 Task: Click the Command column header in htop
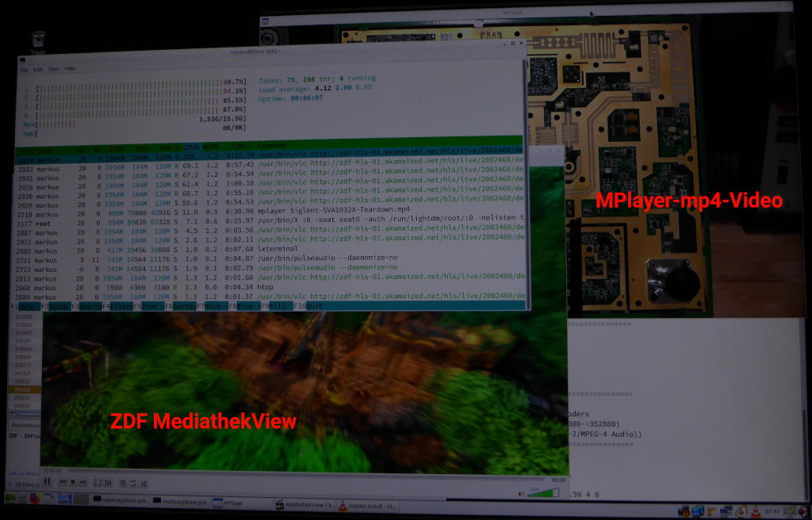(272, 146)
